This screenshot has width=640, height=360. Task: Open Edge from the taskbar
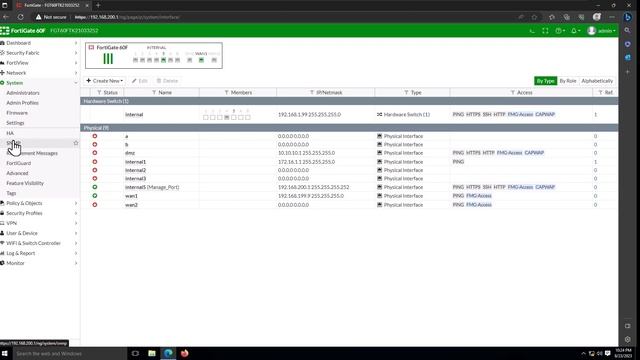pos(168,353)
